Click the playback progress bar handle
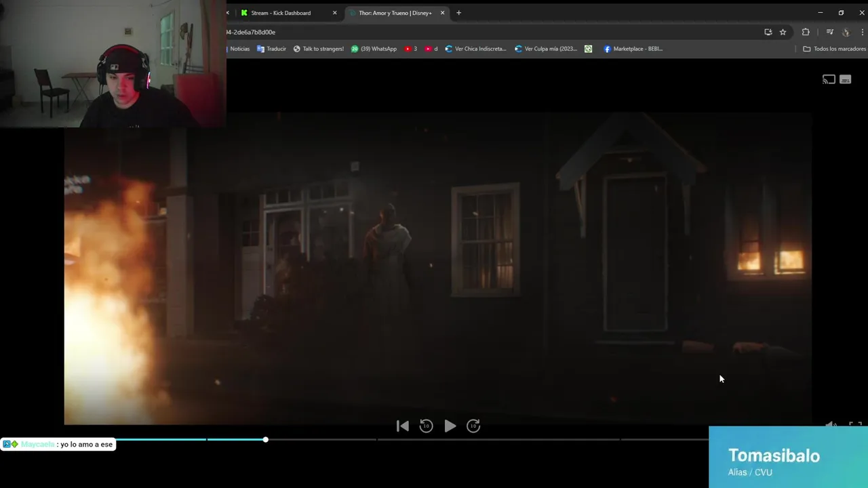 click(265, 440)
